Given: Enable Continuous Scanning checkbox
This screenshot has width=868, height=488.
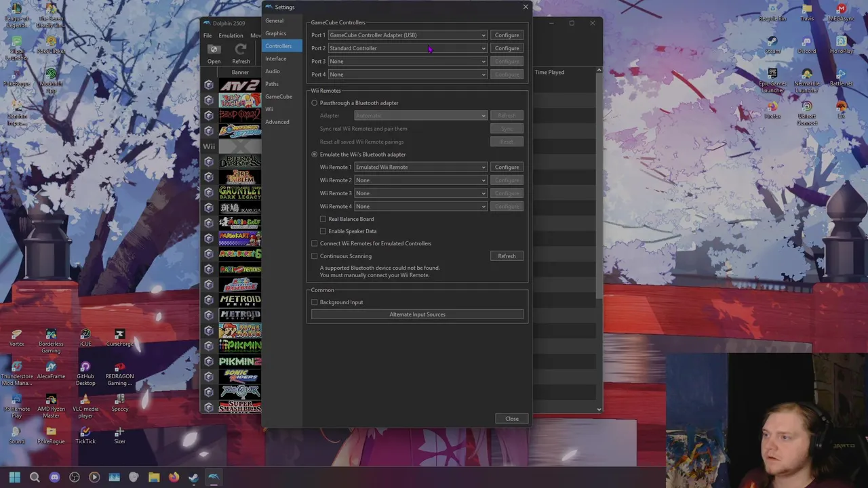Looking at the screenshot, I should click(315, 256).
